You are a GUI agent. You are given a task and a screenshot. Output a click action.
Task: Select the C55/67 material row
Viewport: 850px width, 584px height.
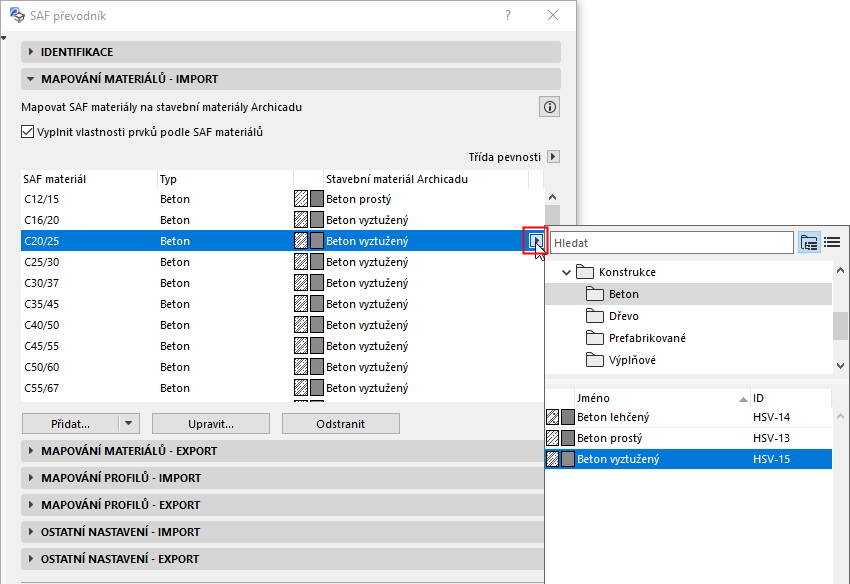coord(282,388)
